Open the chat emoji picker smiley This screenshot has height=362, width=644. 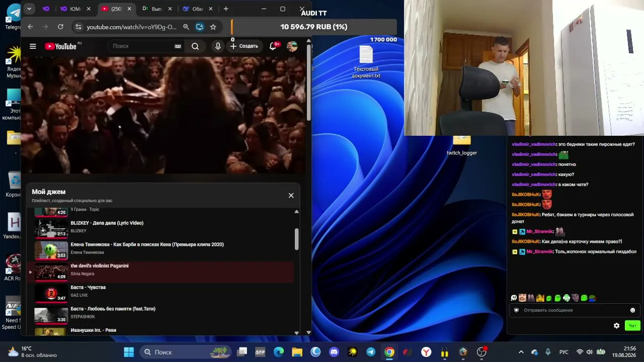632,310
